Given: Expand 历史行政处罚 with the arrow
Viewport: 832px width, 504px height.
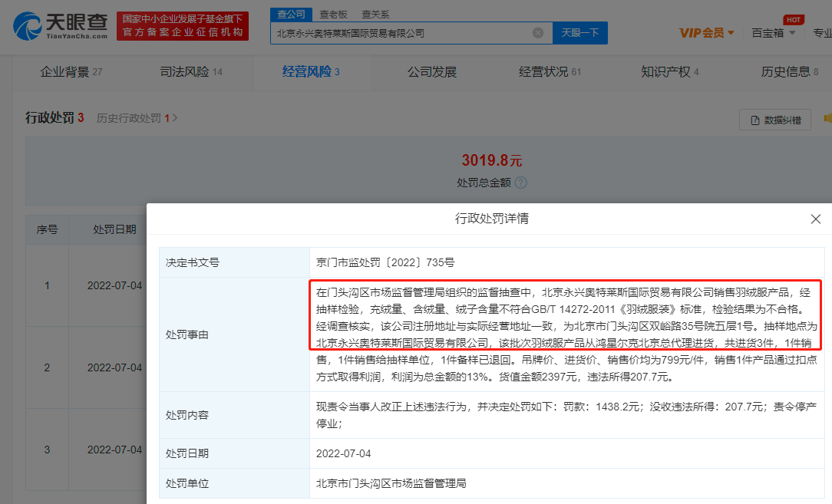Looking at the screenshot, I should 176,118.
